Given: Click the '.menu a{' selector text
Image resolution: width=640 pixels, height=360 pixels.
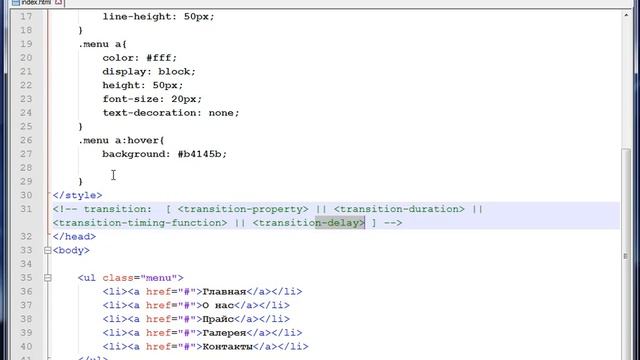Looking at the screenshot, I should [102, 44].
